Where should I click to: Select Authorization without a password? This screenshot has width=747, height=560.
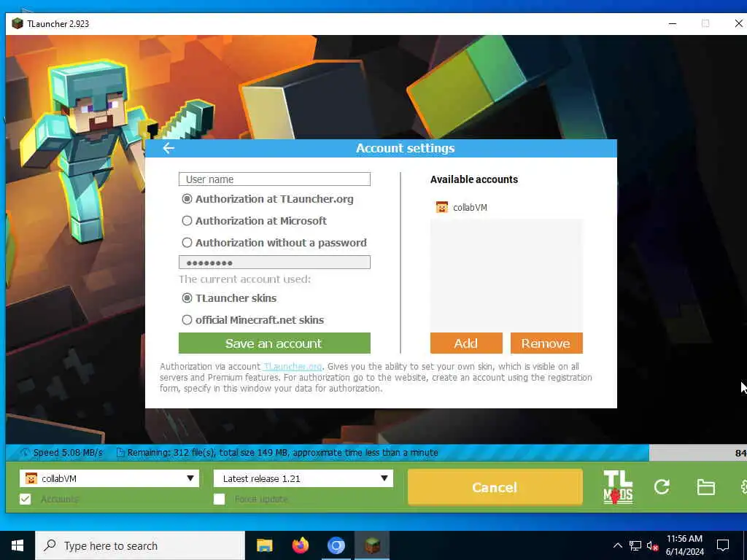pos(187,243)
